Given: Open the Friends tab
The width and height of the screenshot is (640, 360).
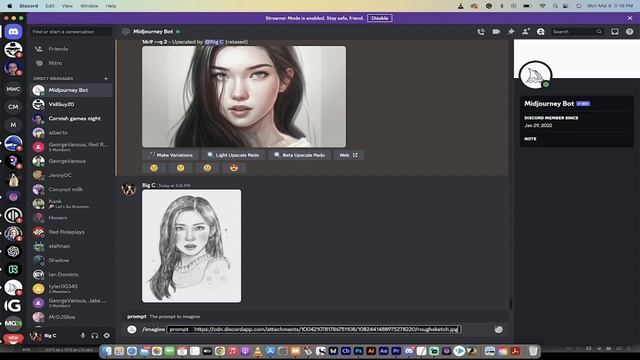Looking at the screenshot, I should pyautogui.click(x=71, y=49).
